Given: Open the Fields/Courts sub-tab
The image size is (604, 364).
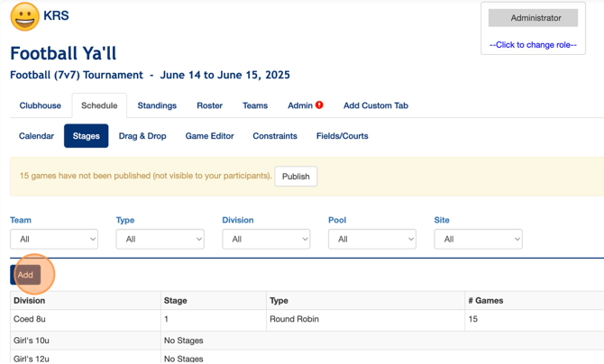Looking at the screenshot, I should 342,136.
